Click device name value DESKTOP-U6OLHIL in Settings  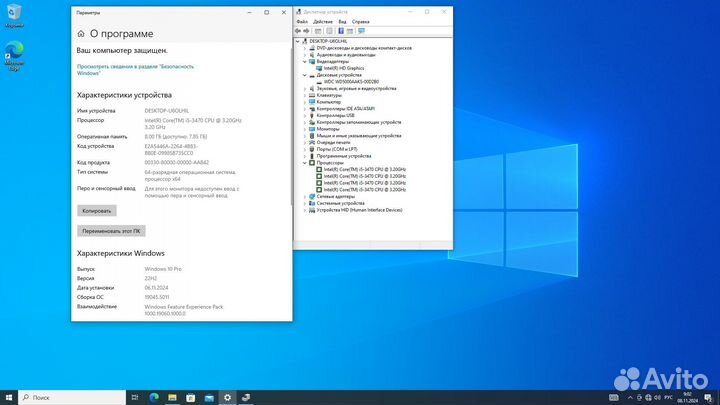click(x=167, y=111)
